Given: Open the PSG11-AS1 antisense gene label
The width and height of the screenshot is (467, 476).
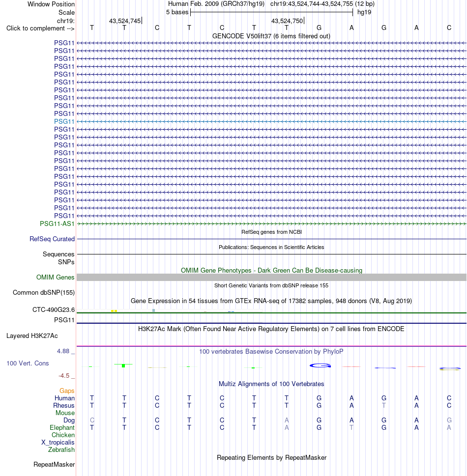Looking at the screenshot, I should pyautogui.click(x=57, y=224).
